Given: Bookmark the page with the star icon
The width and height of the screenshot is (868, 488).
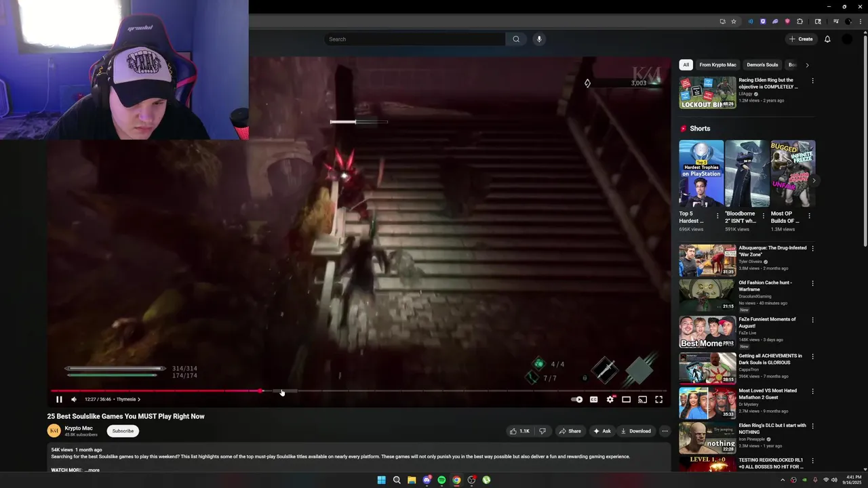Looking at the screenshot, I should click(x=733, y=22).
